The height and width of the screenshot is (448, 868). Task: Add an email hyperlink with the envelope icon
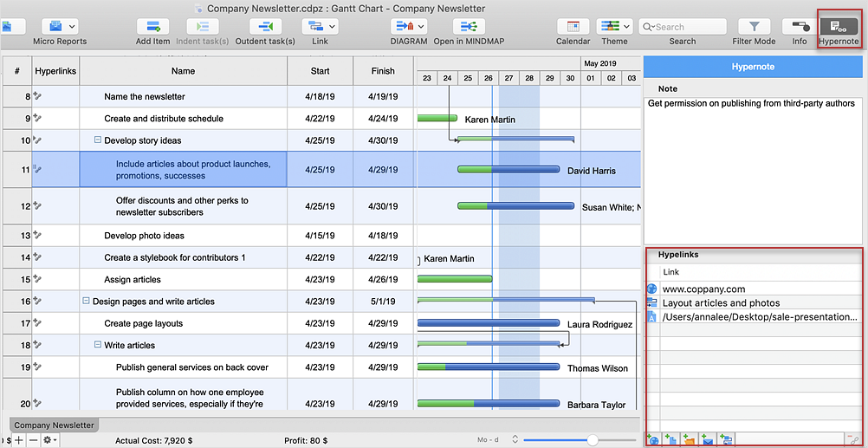pos(708,440)
